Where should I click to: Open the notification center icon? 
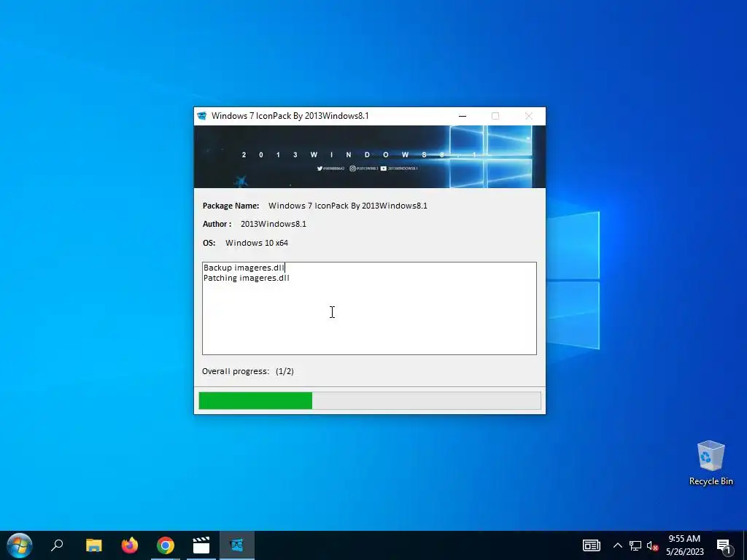coord(724,545)
